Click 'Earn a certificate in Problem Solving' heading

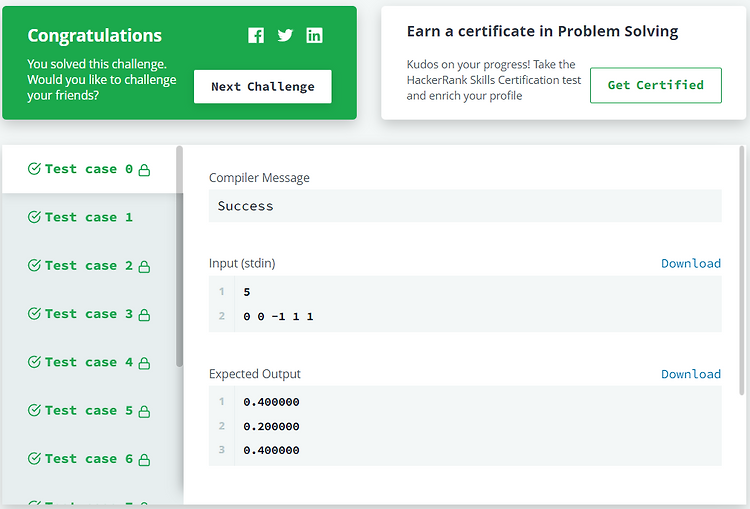pyautogui.click(x=542, y=32)
